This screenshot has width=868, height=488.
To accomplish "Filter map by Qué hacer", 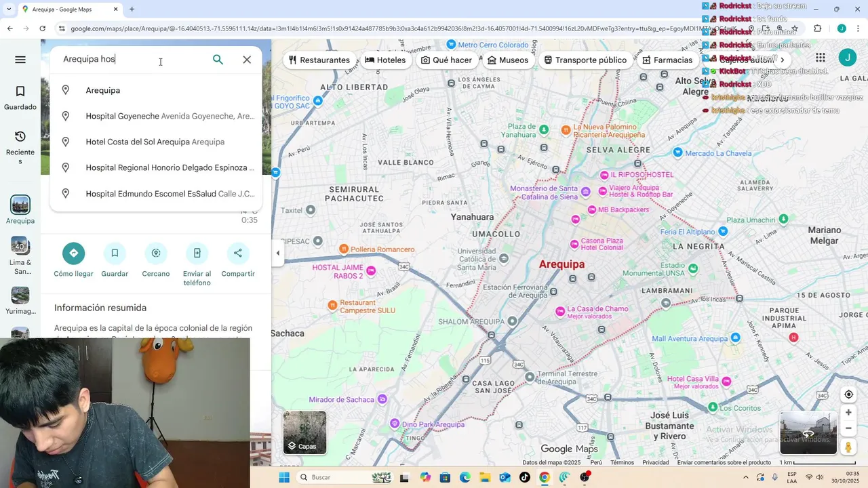I will (446, 60).
